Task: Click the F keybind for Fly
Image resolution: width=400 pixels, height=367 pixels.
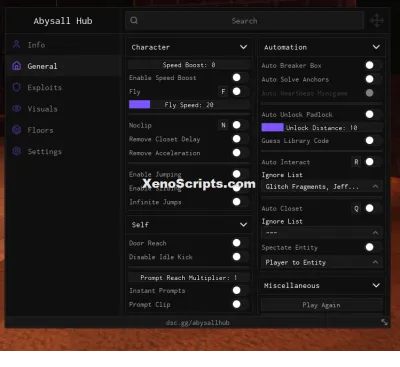Action: (x=223, y=91)
